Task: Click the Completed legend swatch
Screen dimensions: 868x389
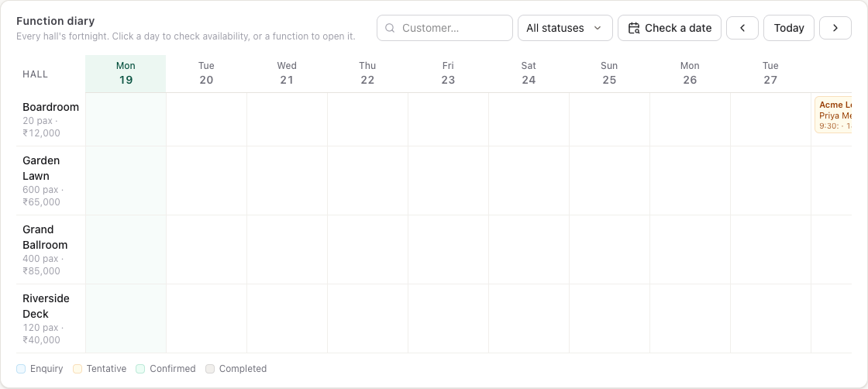Action: click(x=210, y=369)
